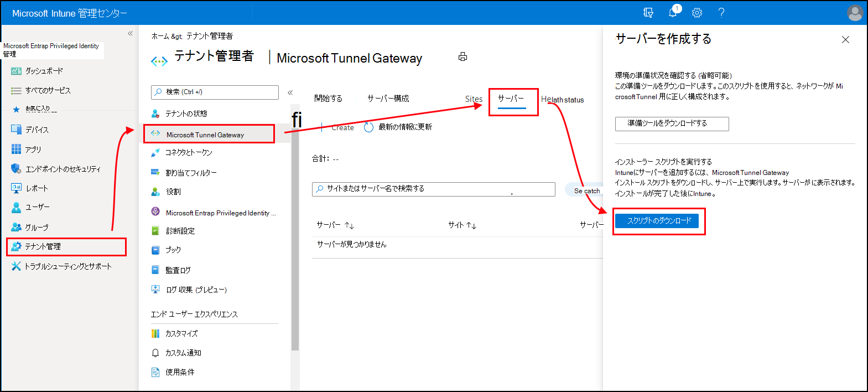
Task: Select テナント管理 in left navigation
Action: pyautogui.click(x=66, y=246)
